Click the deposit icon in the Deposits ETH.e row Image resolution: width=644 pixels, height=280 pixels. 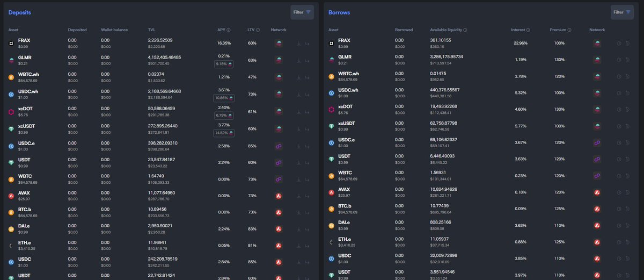tap(299, 245)
